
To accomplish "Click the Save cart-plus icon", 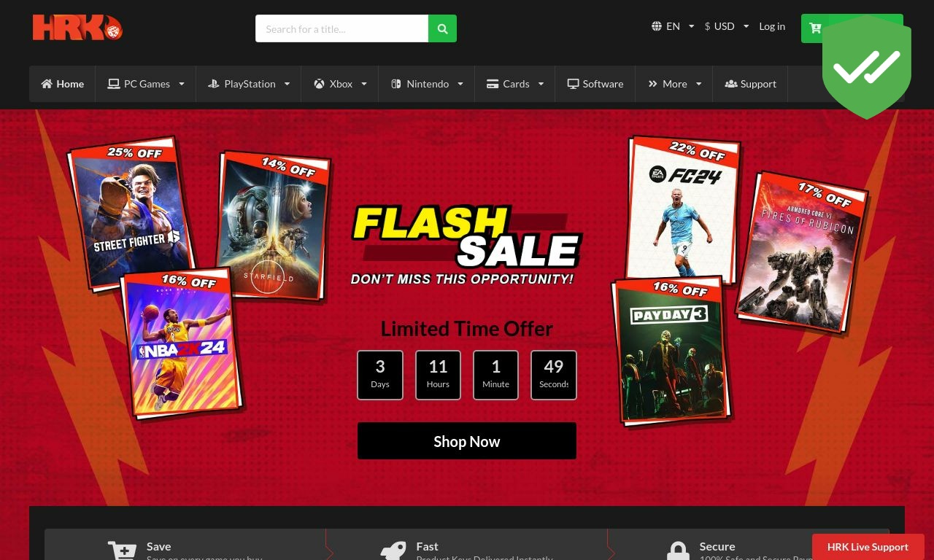I will [122, 551].
